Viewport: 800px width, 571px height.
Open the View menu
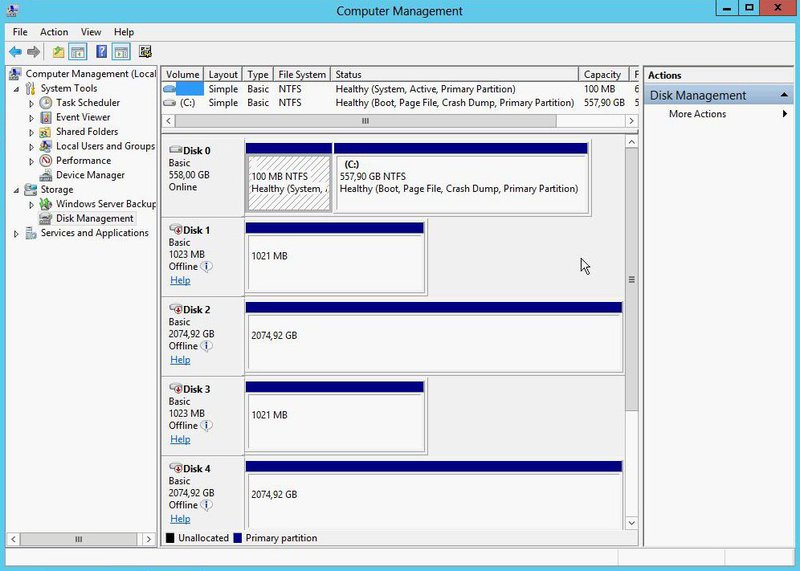pyautogui.click(x=91, y=32)
